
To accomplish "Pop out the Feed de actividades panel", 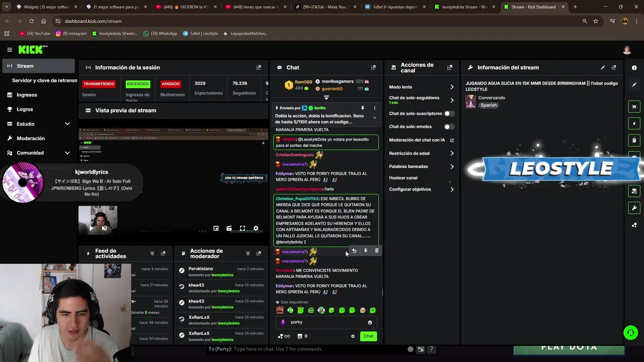I will (x=163, y=253).
